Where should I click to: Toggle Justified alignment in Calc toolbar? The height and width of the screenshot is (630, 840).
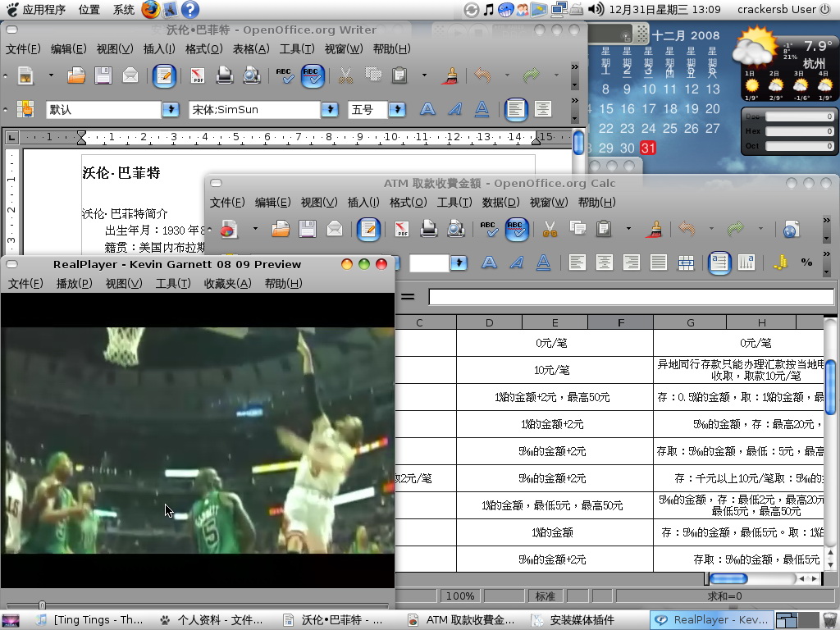(x=659, y=262)
